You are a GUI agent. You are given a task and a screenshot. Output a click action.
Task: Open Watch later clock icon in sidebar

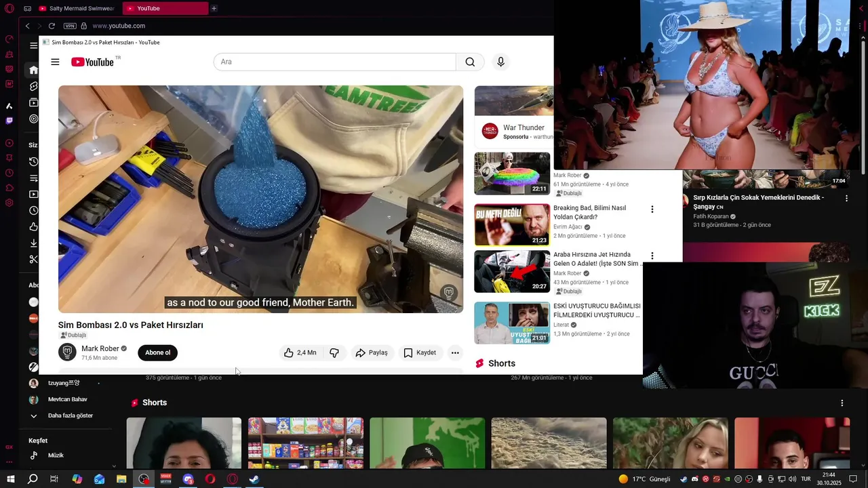pyautogui.click(x=33, y=211)
